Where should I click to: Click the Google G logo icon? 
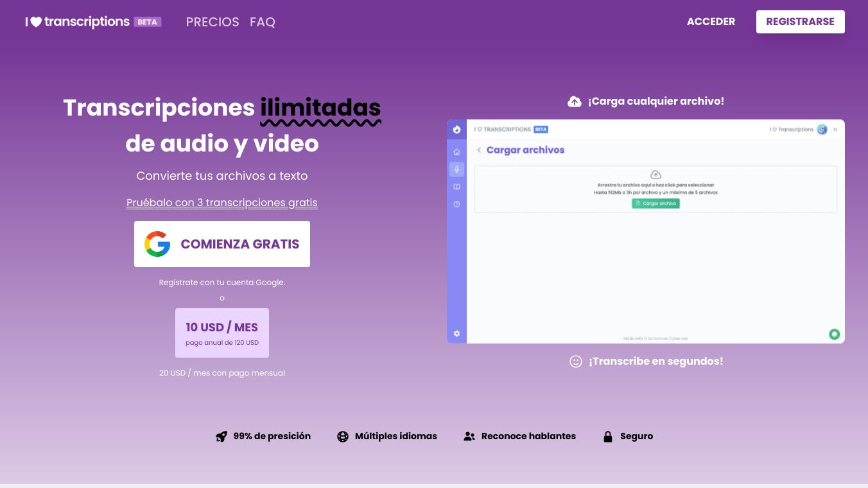(x=157, y=244)
